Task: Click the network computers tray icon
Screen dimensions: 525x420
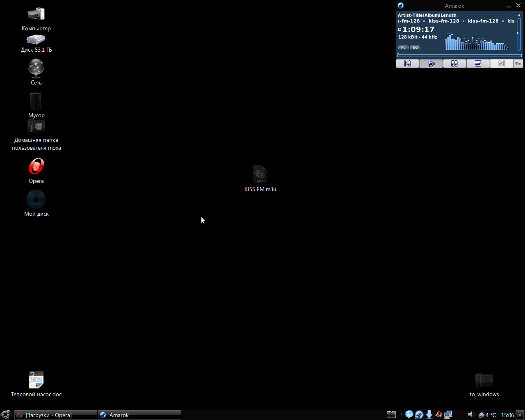Action: tap(448, 415)
